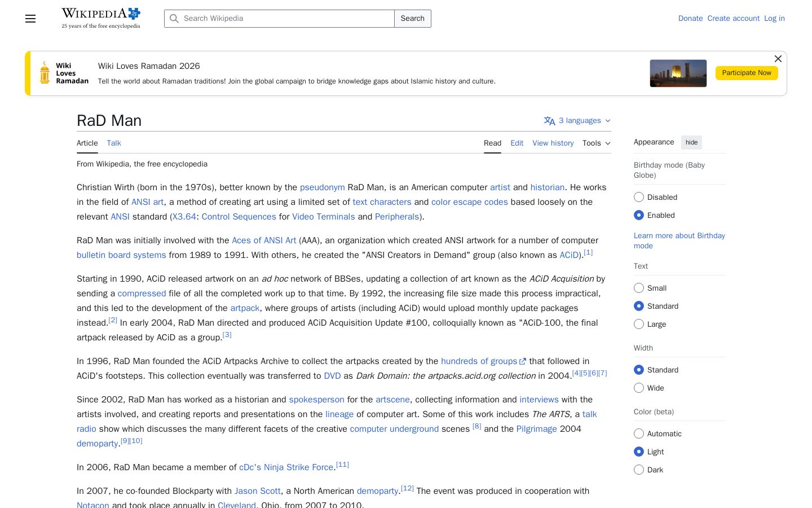812x508 pixels.
Task: Follow the ANSI art link
Action: pyautogui.click(x=148, y=202)
